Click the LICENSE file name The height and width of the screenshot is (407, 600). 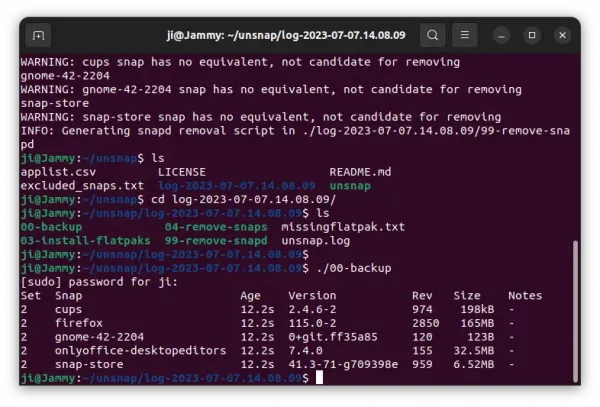click(182, 172)
